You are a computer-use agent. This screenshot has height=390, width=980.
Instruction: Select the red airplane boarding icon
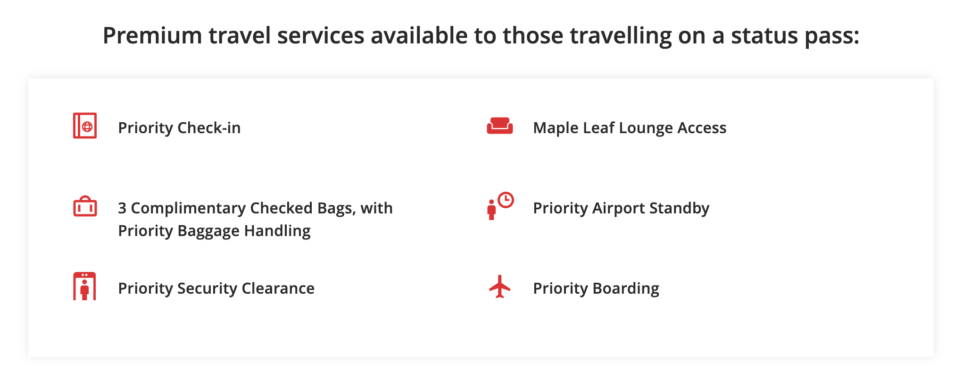point(500,287)
